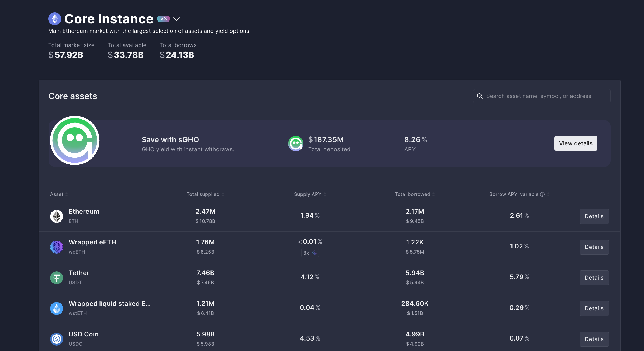Sort the Asset column
644x351 pixels.
pos(58,194)
